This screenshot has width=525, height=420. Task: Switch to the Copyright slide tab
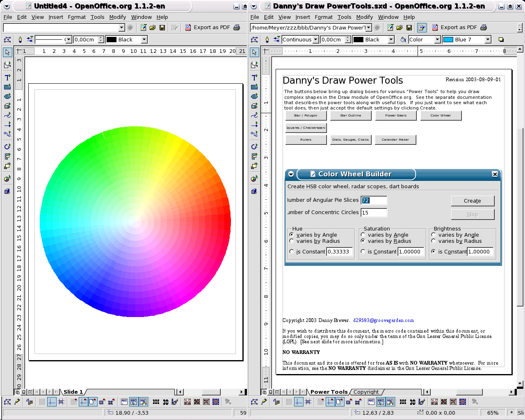366,392
